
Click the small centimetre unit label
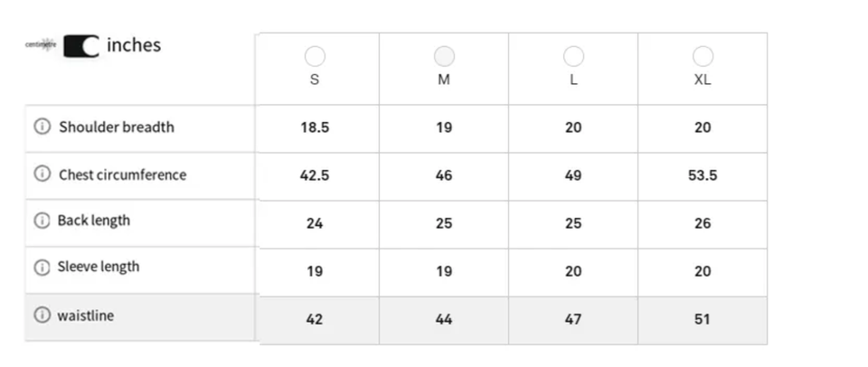(x=42, y=44)
